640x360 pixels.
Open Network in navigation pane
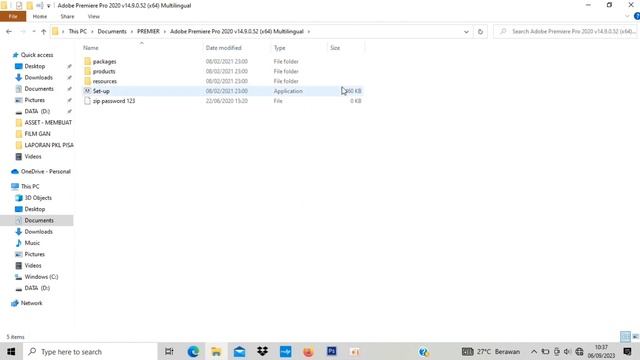[x=31, y=303]
